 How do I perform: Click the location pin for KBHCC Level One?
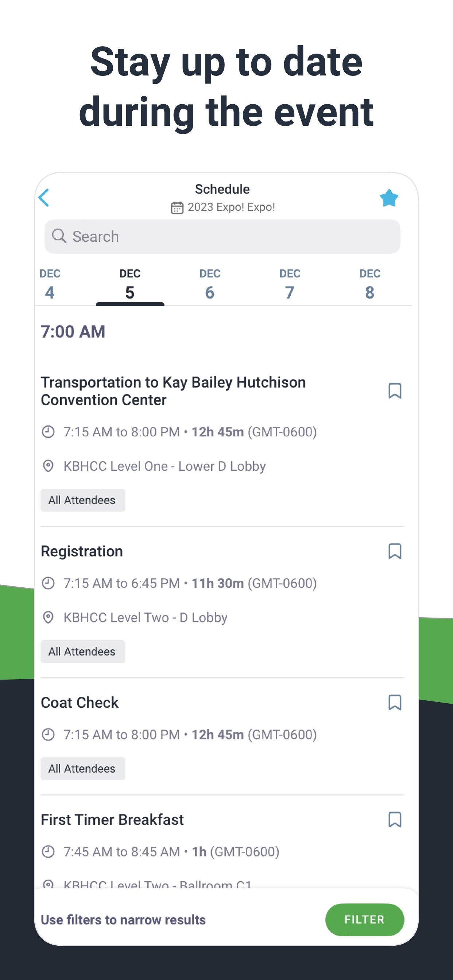click(x=48, y=466)
